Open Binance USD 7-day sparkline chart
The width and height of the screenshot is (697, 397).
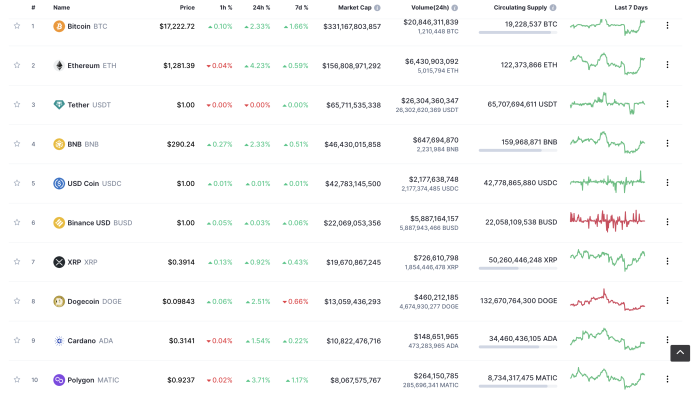(x=607, y=221)
